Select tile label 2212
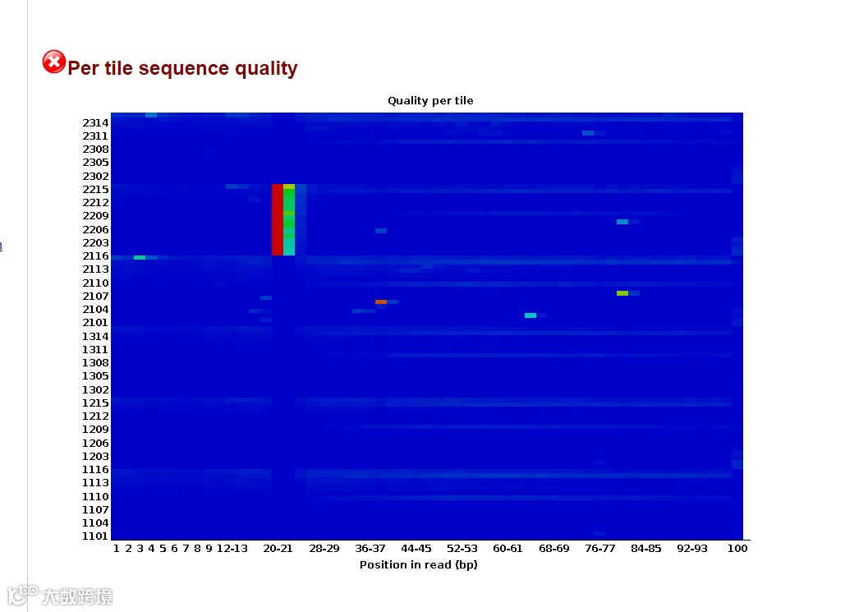Screen dimensions: 868x612 click(95, 203)
